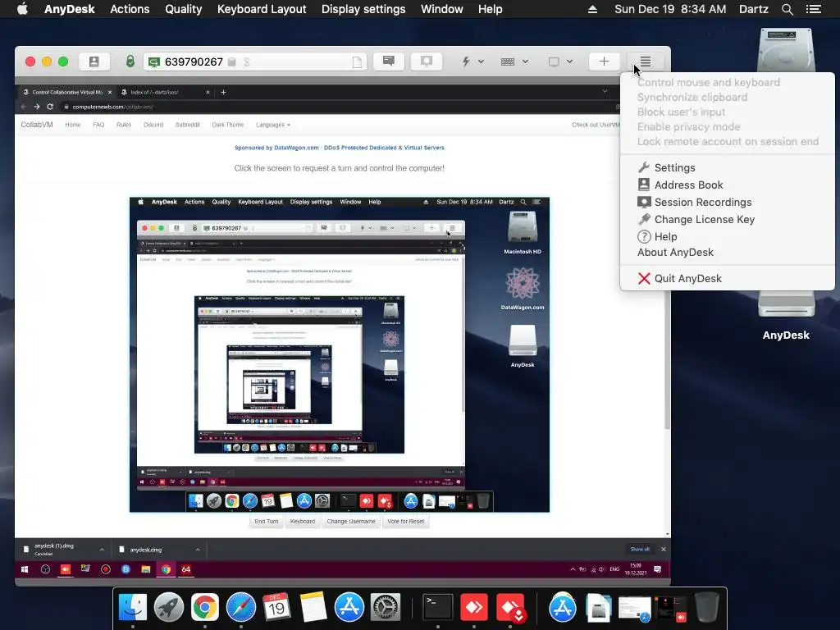Open the Trash in the Dock
The width and height of the screenshot is (840, 630).
click(x=706, y=608)
